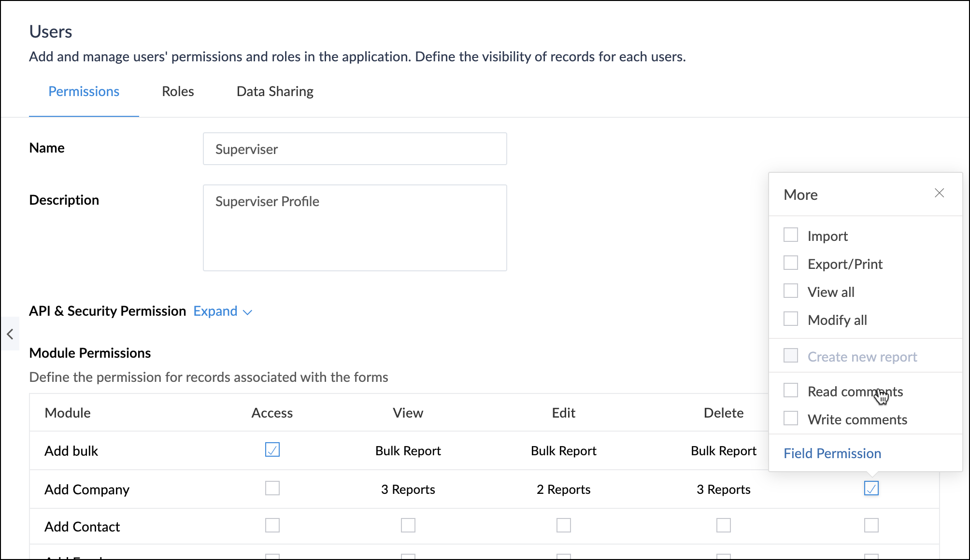Enable Write comments permission
The width and height of the screenshot is (970, 560).
790,418
